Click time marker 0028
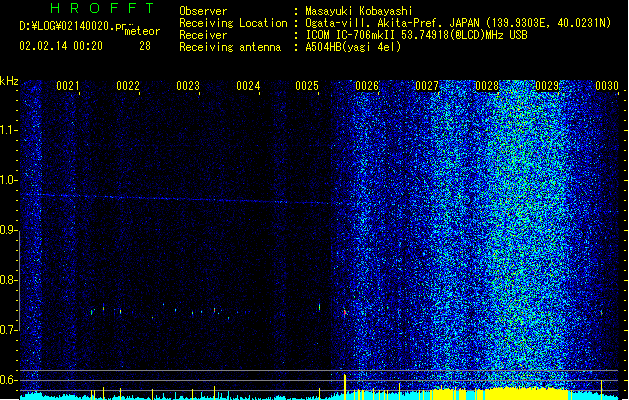629x400 pixels. [487, 86]
